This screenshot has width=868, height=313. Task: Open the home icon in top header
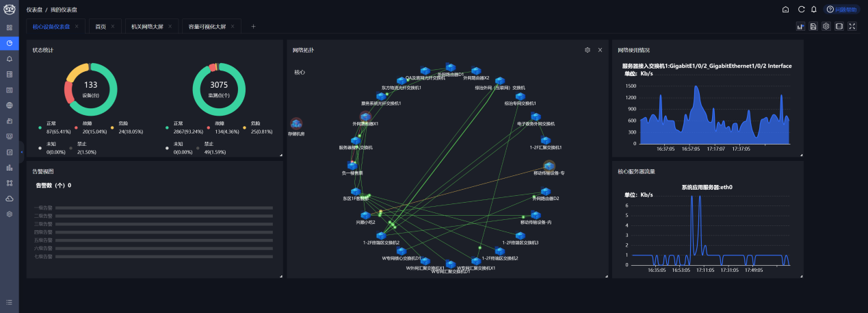786,10
